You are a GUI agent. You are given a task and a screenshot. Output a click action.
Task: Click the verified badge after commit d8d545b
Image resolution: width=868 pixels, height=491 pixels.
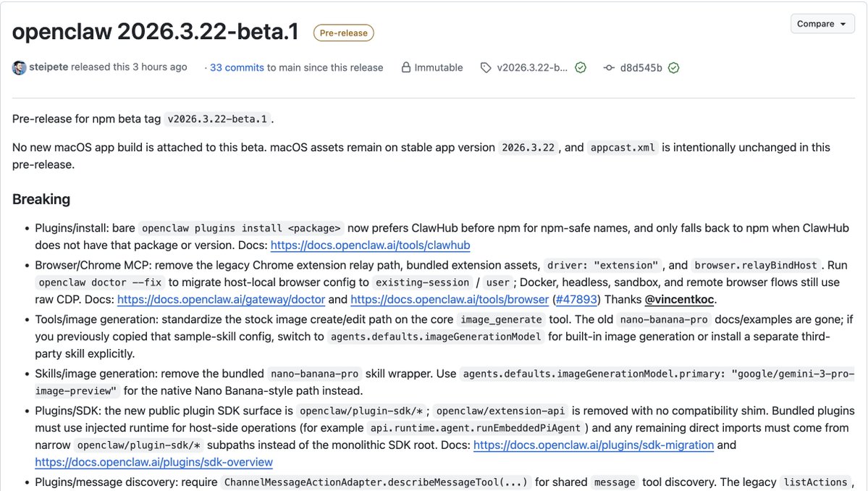pyautogui.click(x=673, y=67)
